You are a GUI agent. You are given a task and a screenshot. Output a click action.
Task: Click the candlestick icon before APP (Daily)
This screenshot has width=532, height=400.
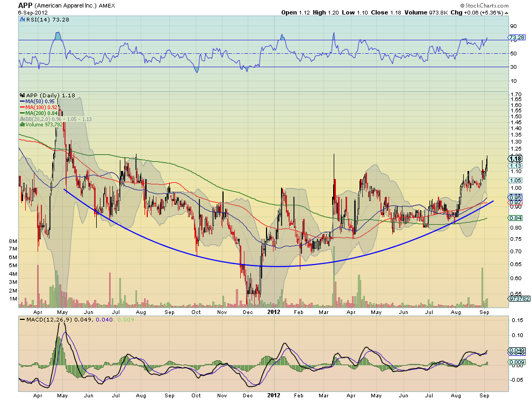click(x=23, y=95)
